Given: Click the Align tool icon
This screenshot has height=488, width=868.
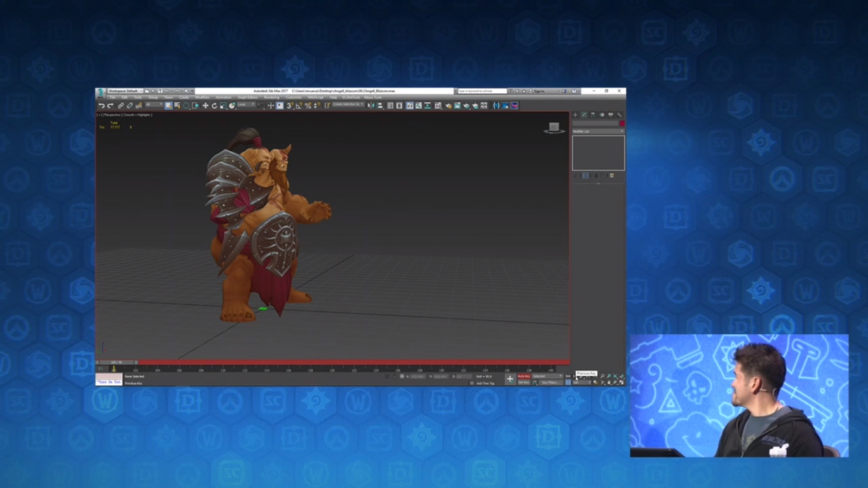Looking at the screenshot, I should 380,105.
